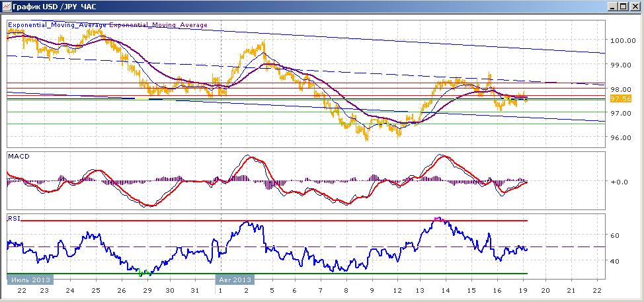The width and height of the screenshot is (644, 302).
Task: Click the 40 RSI axis label
Action: [x=615, y=260]
